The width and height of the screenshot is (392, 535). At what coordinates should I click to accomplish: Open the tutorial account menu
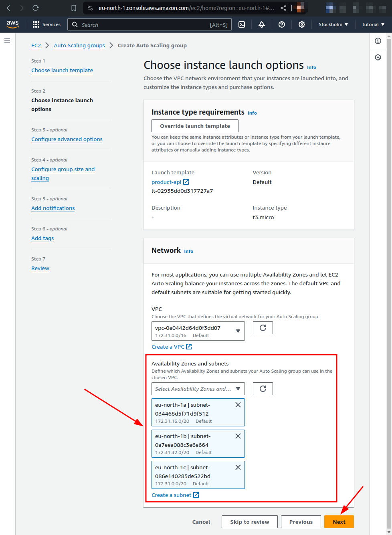click(372, 24)
